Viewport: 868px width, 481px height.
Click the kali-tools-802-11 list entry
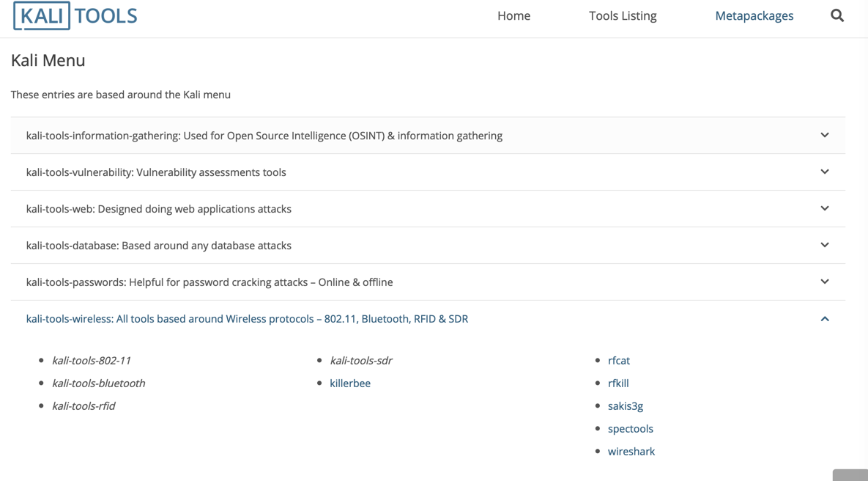(x=92, y=361)
